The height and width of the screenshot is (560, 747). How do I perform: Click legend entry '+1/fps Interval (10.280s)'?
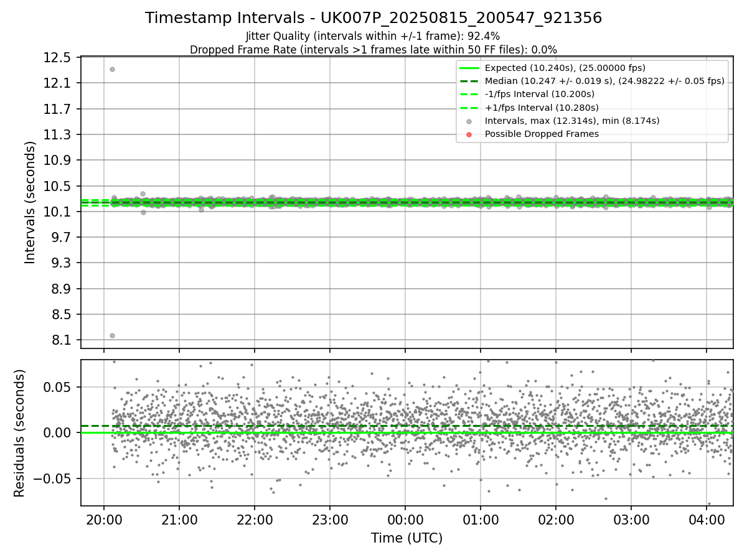point(540,107)
